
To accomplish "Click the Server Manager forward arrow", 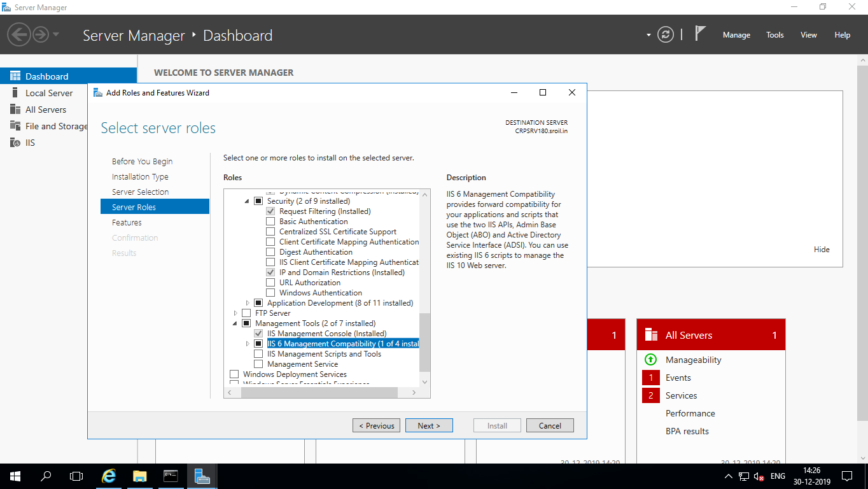I will point(40,34).
